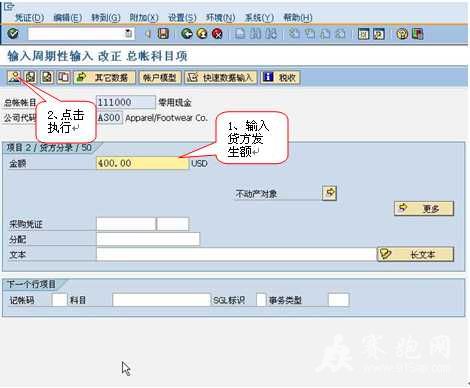Click the 科目 input field
This screenshot has height=388, width=470.
click(x=161, y=300)
